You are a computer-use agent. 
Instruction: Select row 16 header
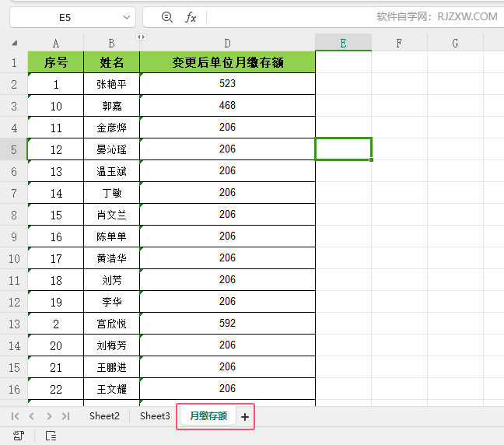(x=14, y=389)
